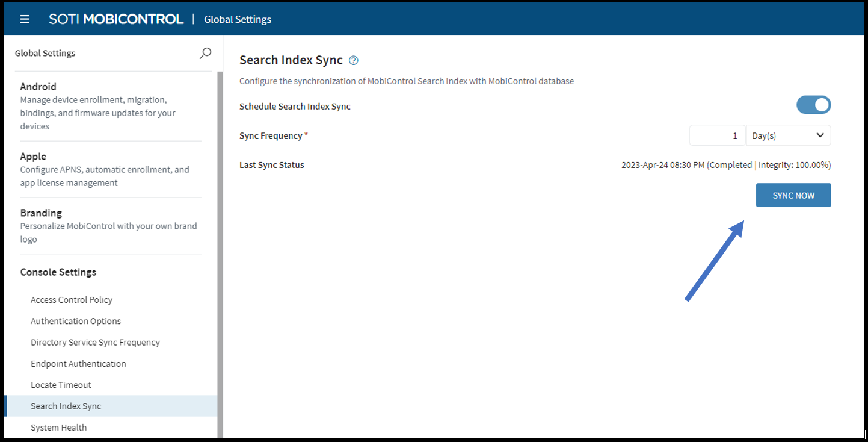The image size is (868, 442).
Task: Select Search Index Sync sidebar item
Action: pos(66,406)
